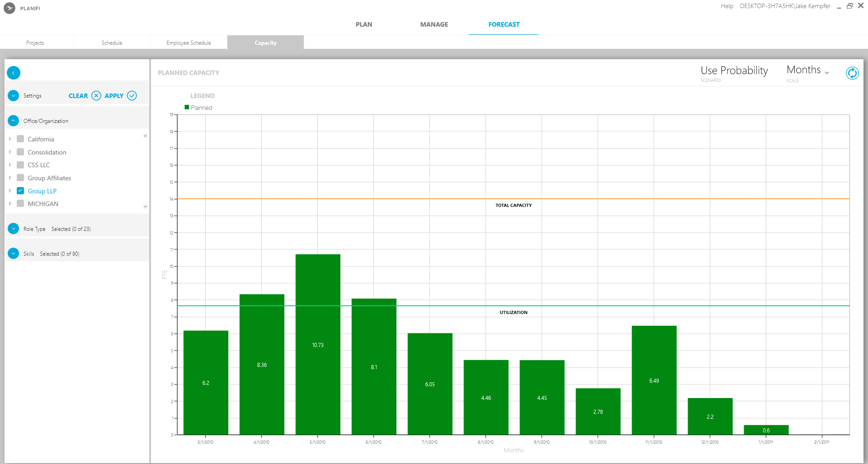Click the 7/1/2010 bar showing 6.05
The image size is (868, 464).
(x=430, y=384)
